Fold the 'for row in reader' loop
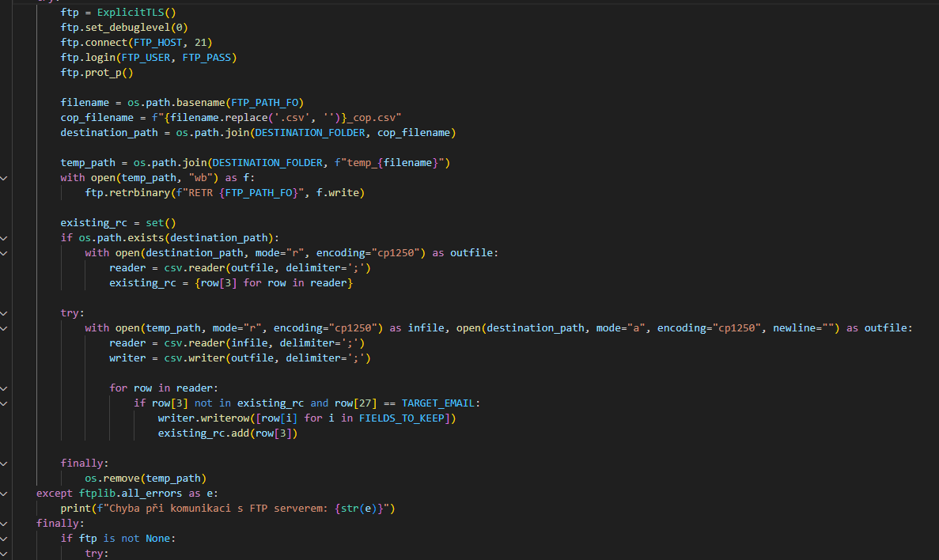Screen dimensions: 939x560 coord(4,388)
